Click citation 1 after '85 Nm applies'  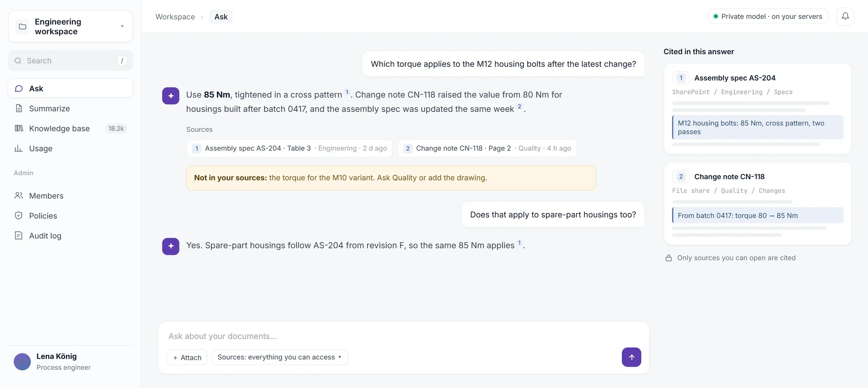[x=519, y=243]
